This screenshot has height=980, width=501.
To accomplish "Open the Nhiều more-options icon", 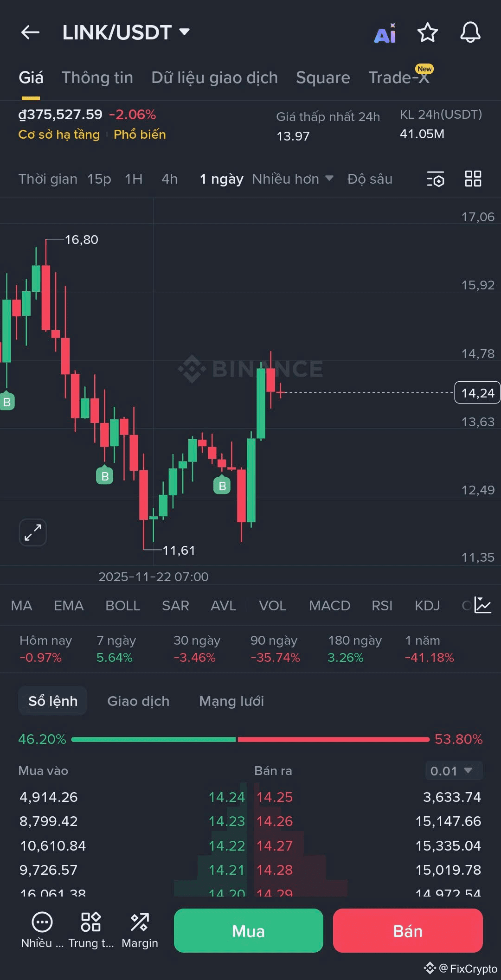I will [x=42, y=930].
